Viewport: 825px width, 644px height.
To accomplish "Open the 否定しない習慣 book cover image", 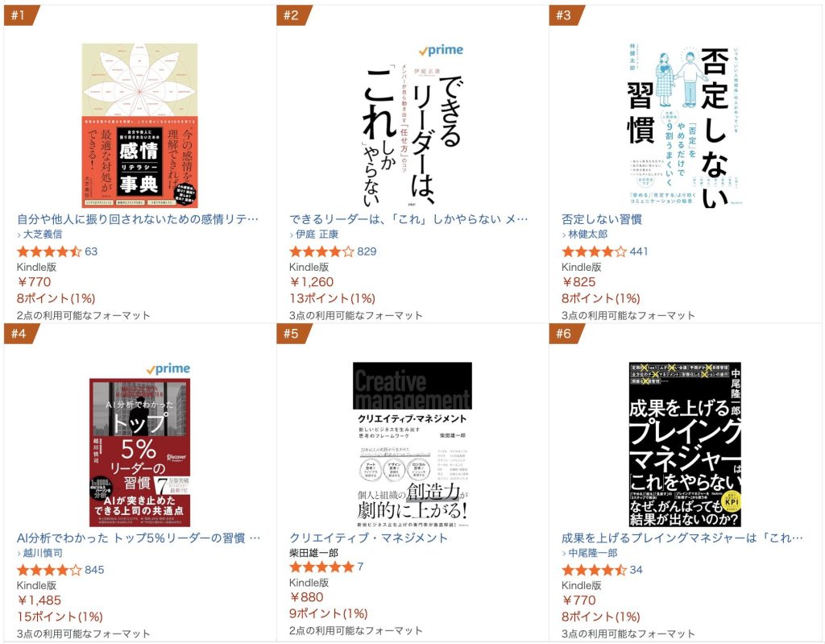I will coord(685,126).
